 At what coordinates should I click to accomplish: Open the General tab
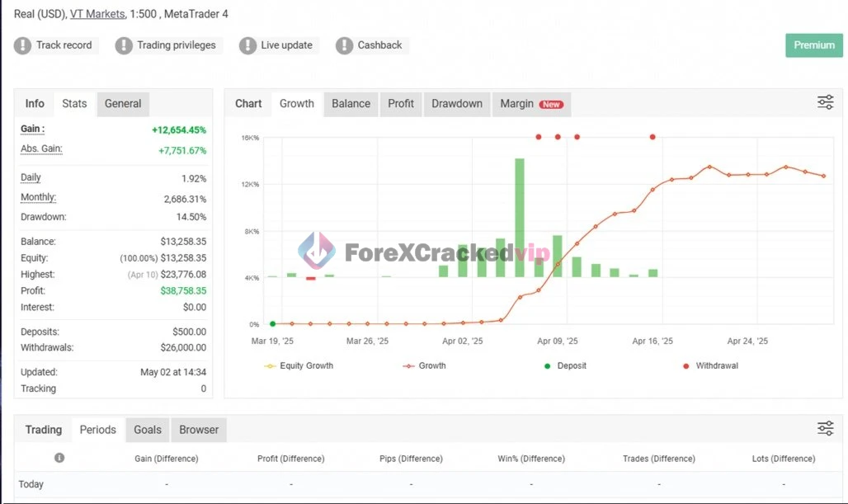123,104
